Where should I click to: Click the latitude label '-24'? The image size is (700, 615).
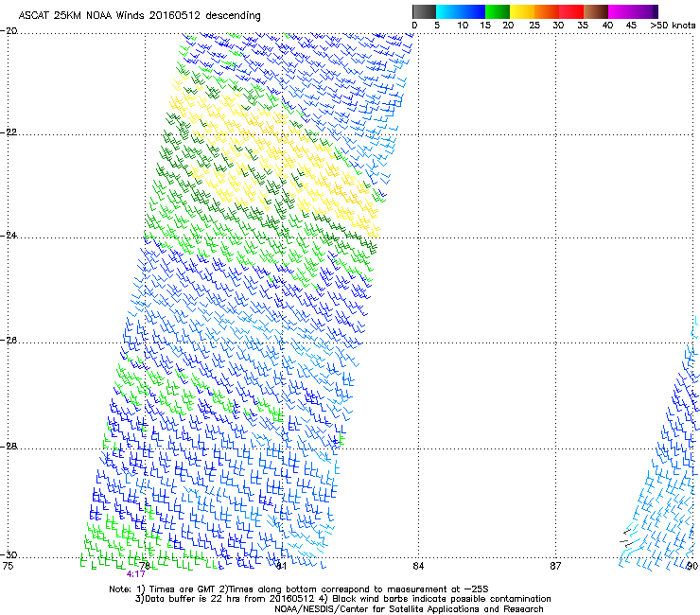[x=9, y=235]
